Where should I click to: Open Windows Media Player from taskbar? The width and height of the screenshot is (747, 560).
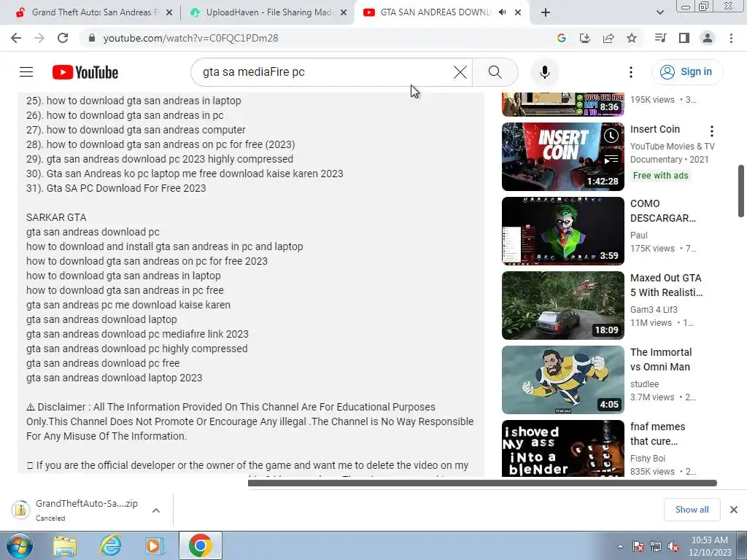(155, 545)
